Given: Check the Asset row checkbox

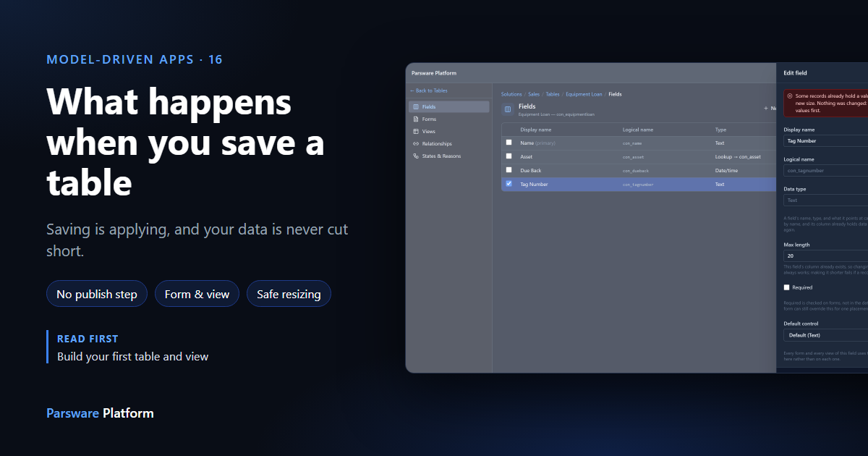Looking at the screenshot, I should tap(509, 156).
